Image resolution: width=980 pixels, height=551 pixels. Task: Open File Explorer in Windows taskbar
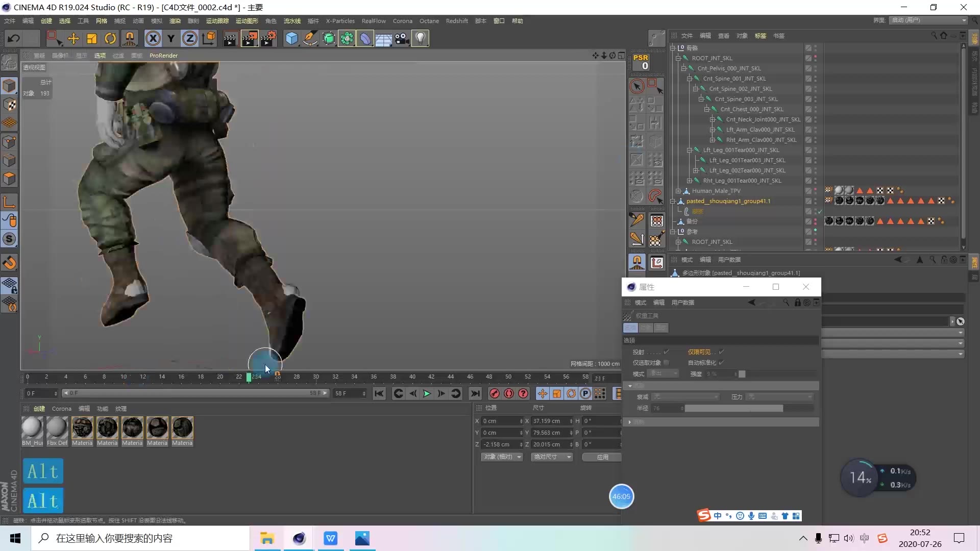[x=267, y=538]
